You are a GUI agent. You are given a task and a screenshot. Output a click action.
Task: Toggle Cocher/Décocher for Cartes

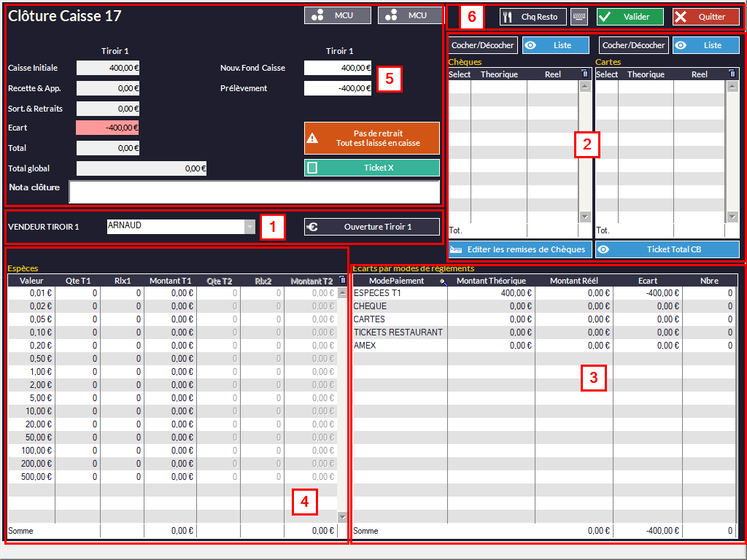(x=633, y=45)
